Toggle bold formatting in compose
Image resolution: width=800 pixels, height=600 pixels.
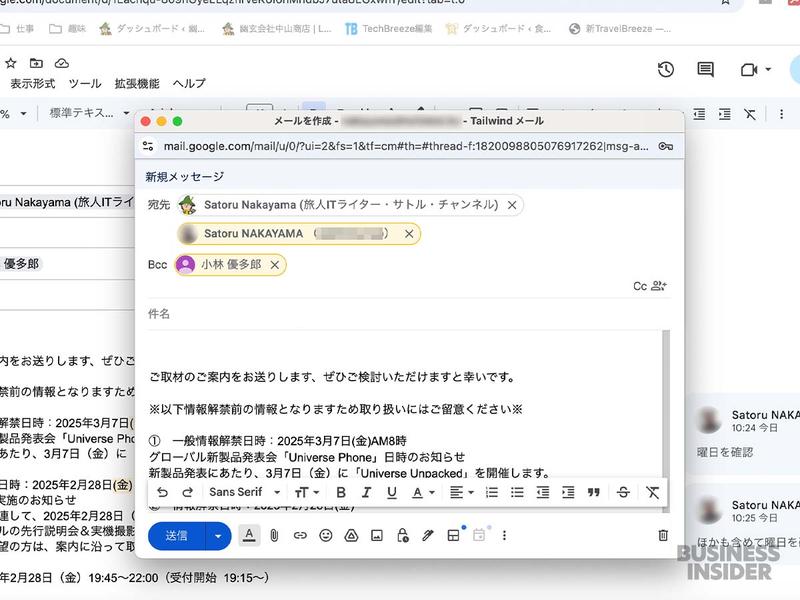[341, 492]
